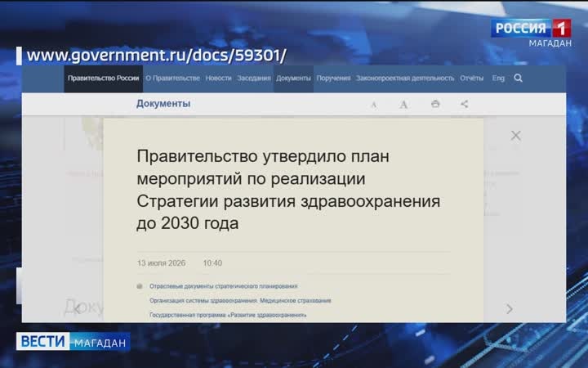Click the Вести Магадан banner

[x=73, y=341]
